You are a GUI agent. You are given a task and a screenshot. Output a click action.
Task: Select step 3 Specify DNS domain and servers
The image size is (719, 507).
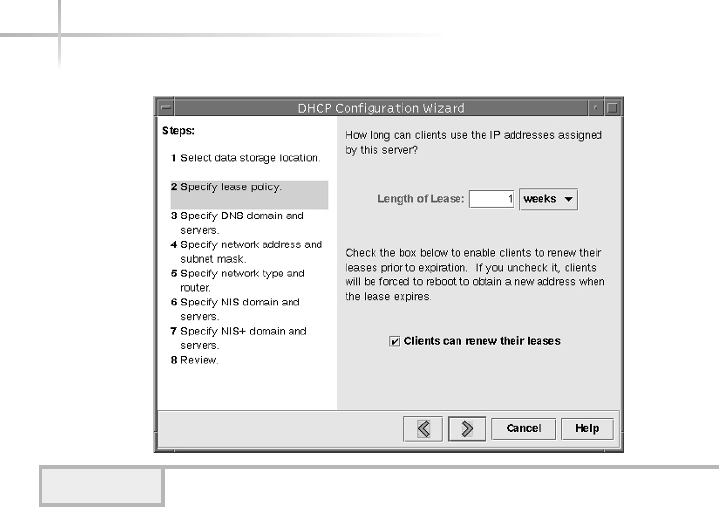click(237, 223)
